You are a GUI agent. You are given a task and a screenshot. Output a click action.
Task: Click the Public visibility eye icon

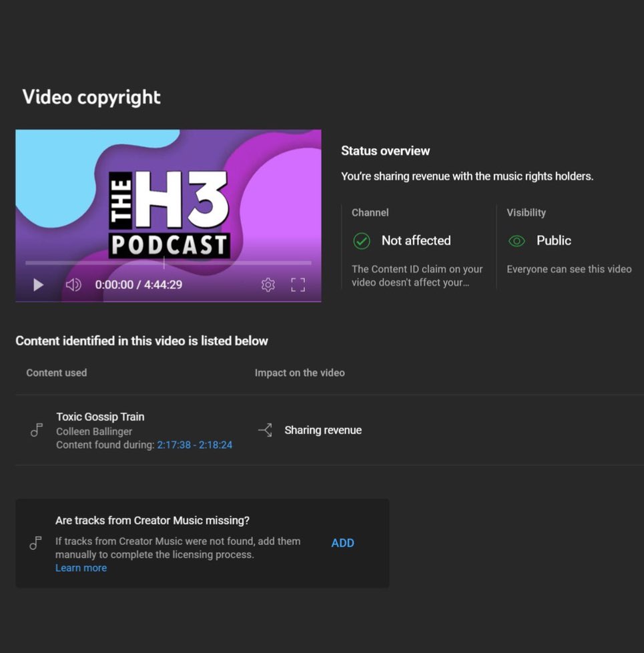517,241
